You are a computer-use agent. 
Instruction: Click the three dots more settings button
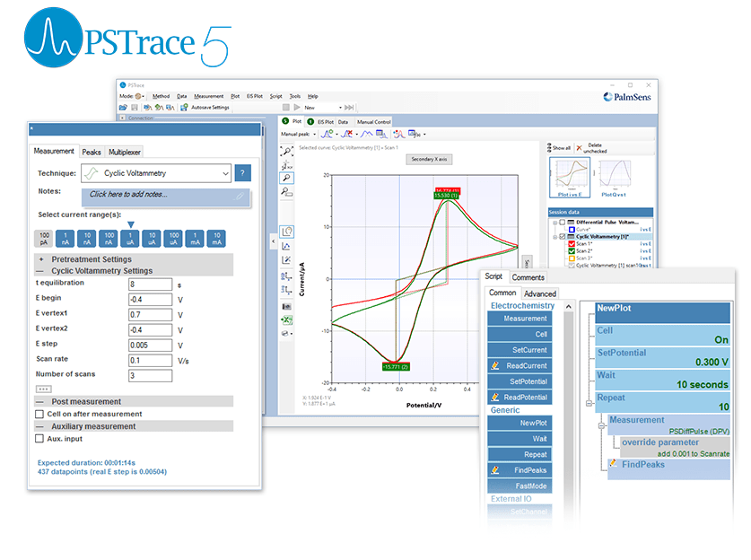click(44, 389)
